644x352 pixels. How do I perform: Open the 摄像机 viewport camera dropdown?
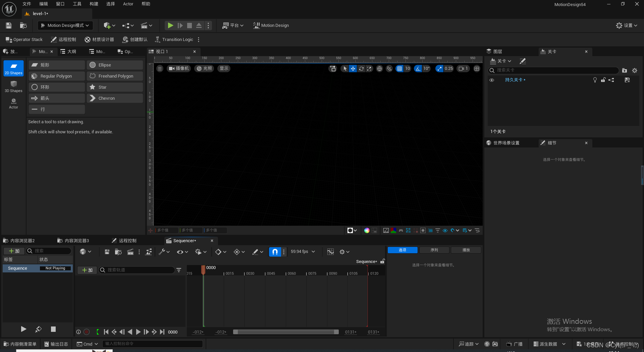click(178, 68)
